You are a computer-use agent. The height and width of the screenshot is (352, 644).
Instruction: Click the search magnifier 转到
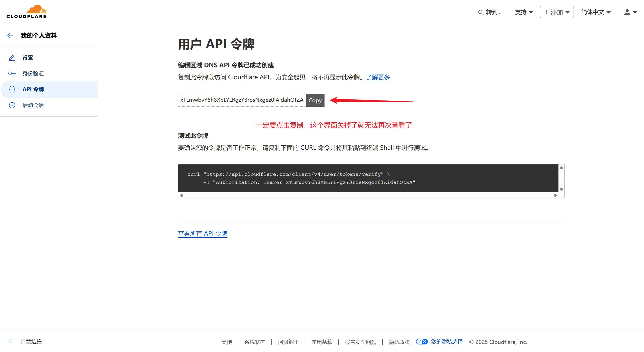tap(481, 12)
